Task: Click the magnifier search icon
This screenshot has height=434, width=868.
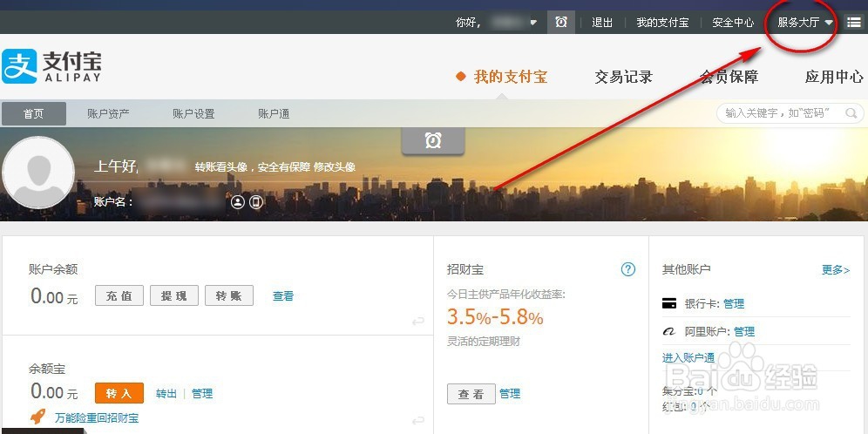Action: click(851, 113)
